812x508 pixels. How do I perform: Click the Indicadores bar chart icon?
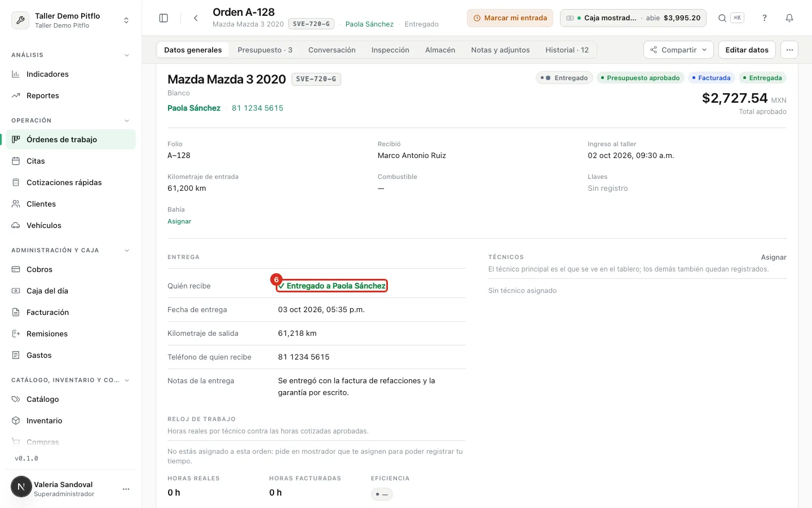(16, 74)
